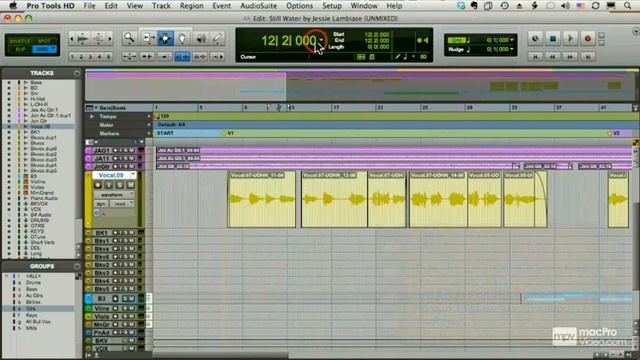The image size is (640, 360).
Task: Click zoom preset 3 button
Action: [90, 57]
